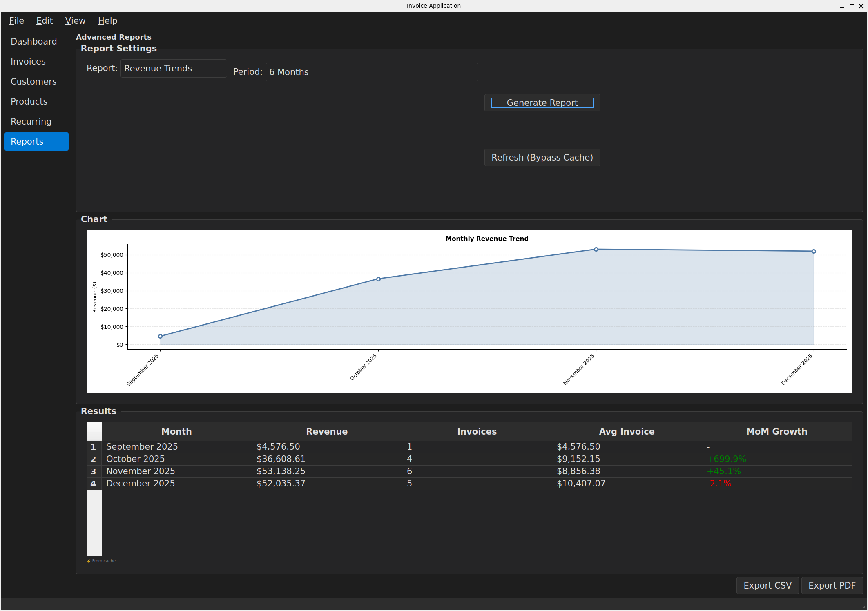
Task: Export results as CSV
Action: coord(767,585)
